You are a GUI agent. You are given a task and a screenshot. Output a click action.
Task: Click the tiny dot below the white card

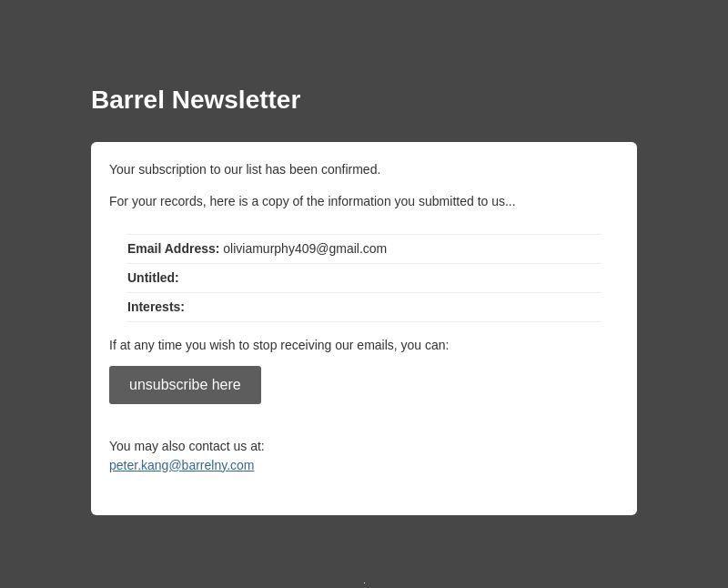click(x=365, y=583)
